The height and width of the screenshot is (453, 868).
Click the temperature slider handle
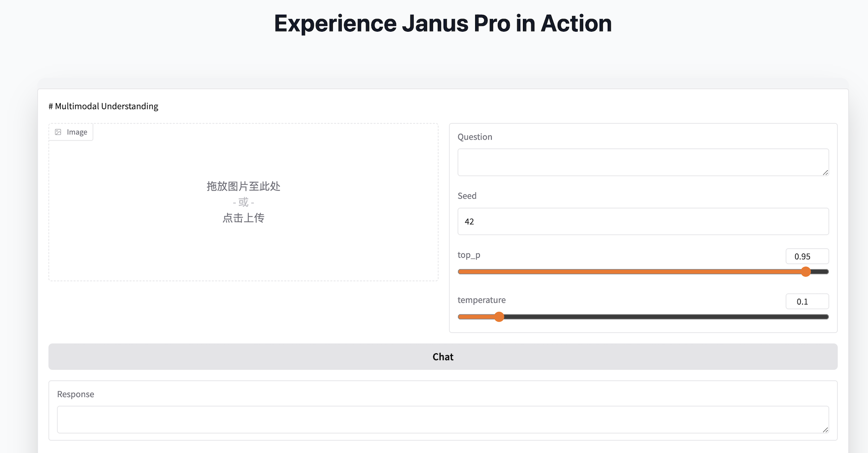pos(499,317)
